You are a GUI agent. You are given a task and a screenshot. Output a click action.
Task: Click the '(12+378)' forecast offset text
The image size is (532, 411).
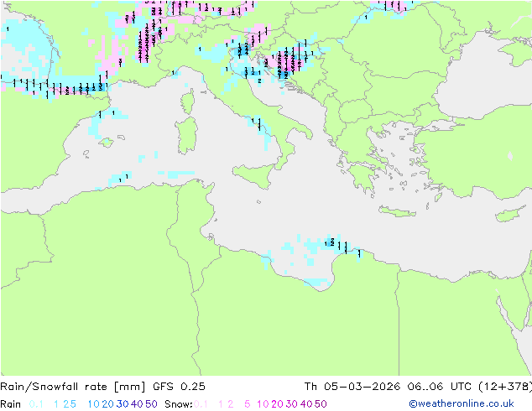[x=504, y=387]
